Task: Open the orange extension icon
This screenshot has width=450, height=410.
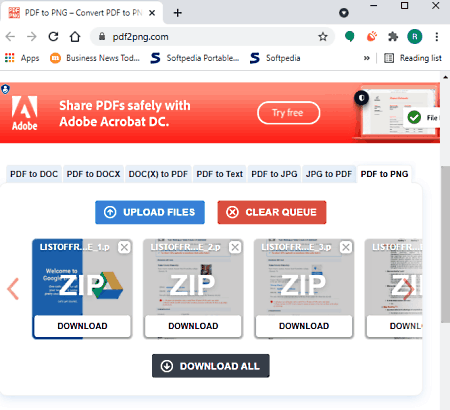Action: [x=372, y=37]
